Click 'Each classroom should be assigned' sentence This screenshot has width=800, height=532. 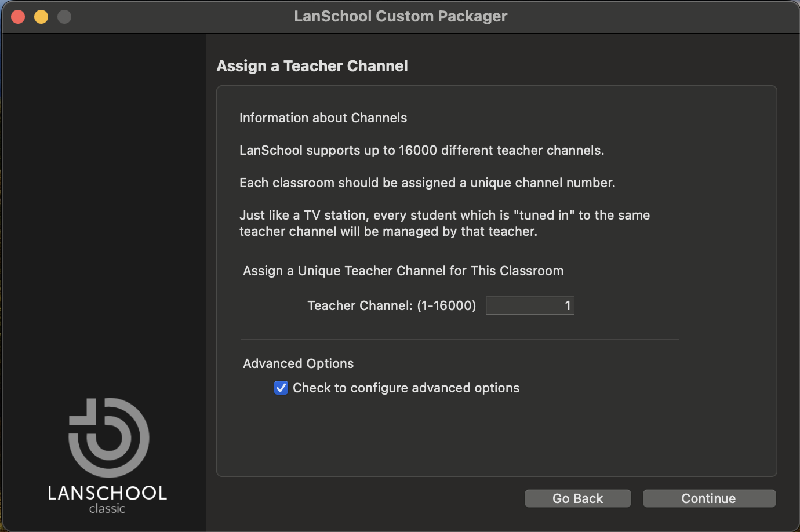pos(427,183)
